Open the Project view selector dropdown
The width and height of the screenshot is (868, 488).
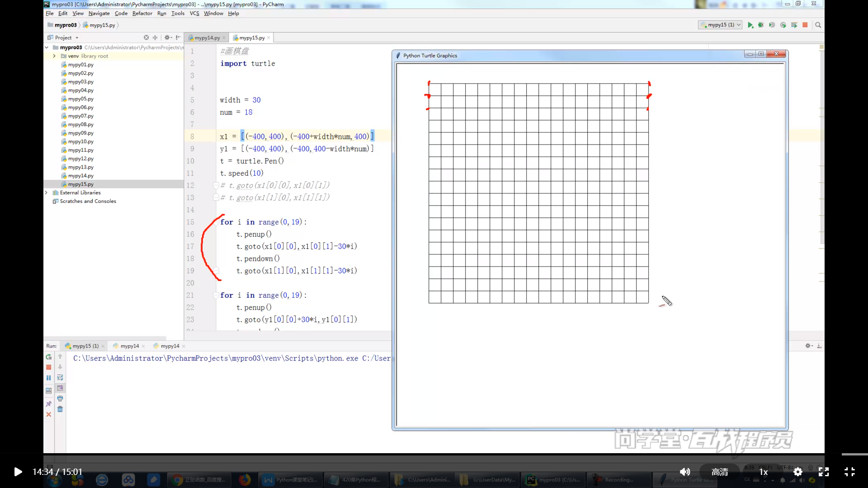click(63, 38)
